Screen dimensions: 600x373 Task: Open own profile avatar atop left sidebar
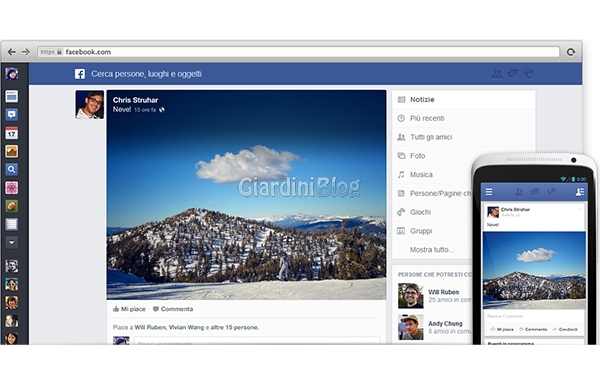coord(11,73)
